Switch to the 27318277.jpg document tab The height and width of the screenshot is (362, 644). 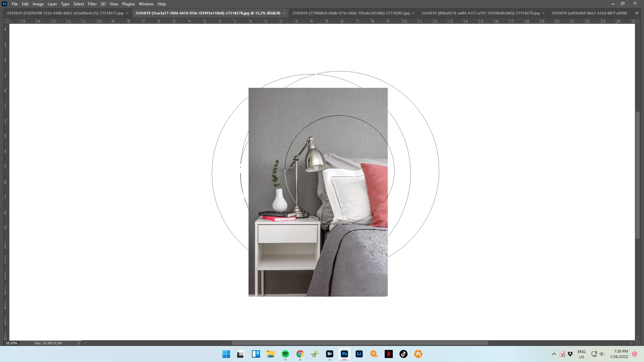(65, 13)
